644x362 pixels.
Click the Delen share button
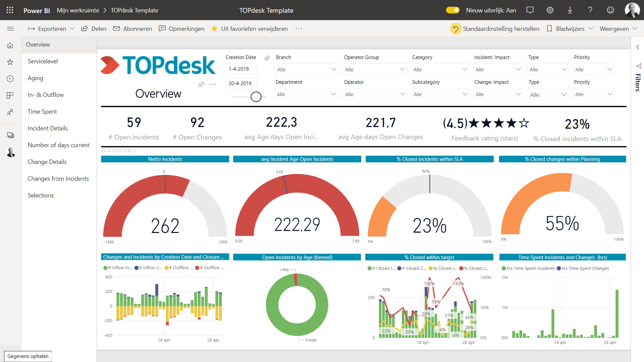[x=94, y=29]
